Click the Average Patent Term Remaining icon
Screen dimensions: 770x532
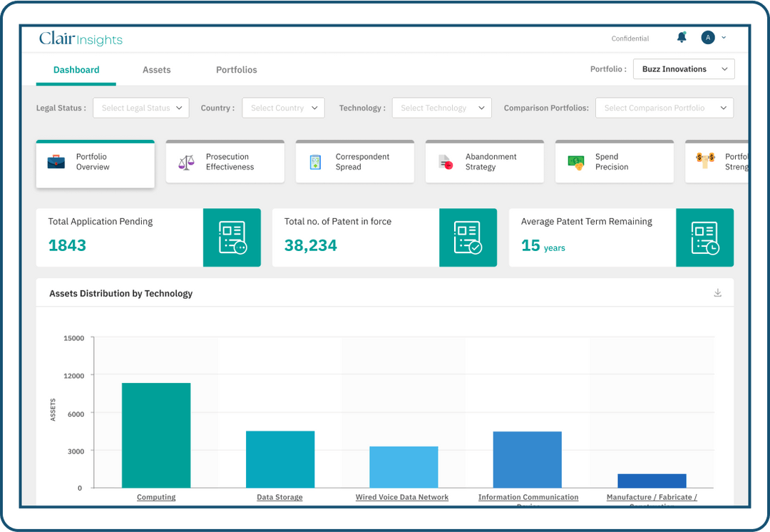704,238
